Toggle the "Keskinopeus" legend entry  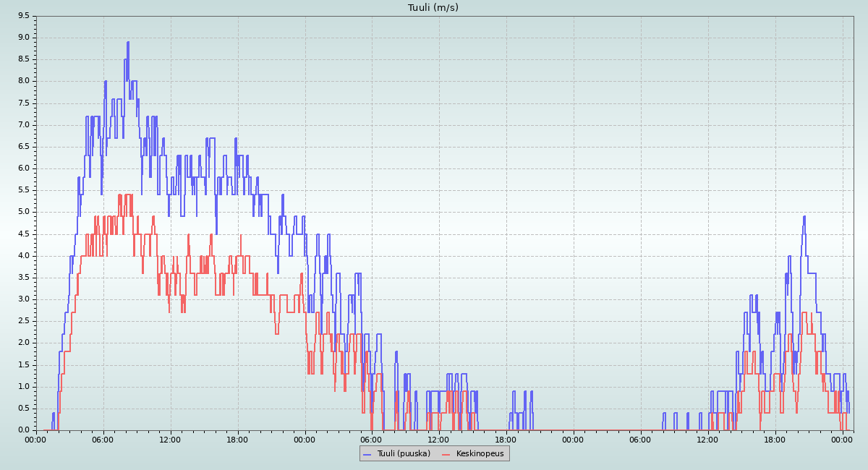[480, 454]
